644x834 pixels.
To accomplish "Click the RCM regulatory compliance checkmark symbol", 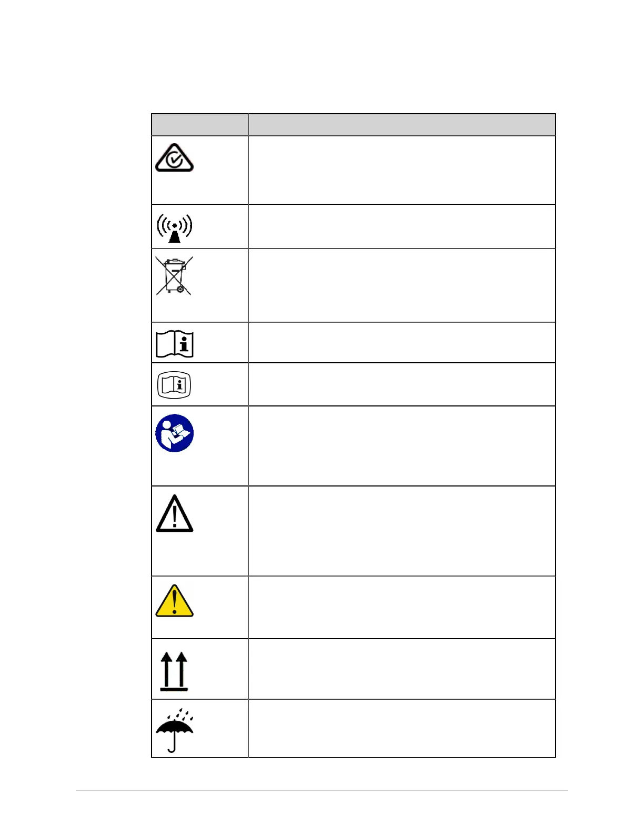I will (x=174, y=157).
